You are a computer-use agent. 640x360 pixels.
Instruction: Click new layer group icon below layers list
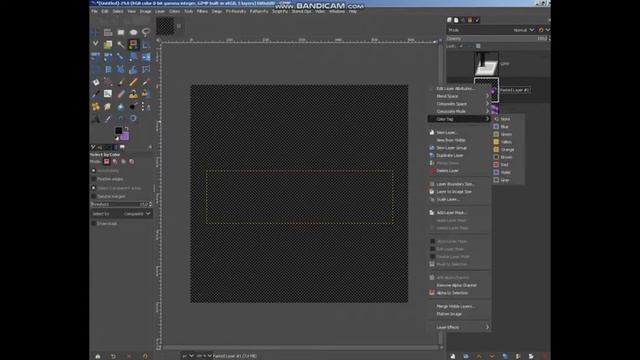466,356
